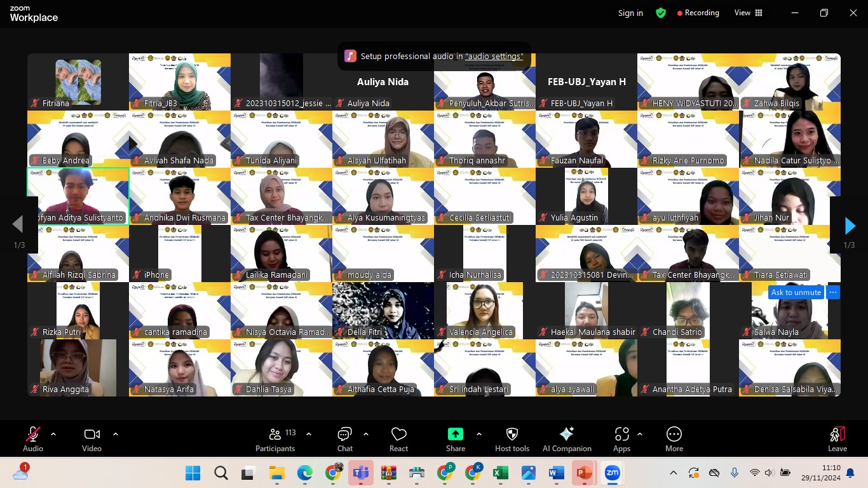The height and width of the screenshot is (488, 868).
Task: Expand video options arrow beside Video
Action: click(x=116, y=434)
